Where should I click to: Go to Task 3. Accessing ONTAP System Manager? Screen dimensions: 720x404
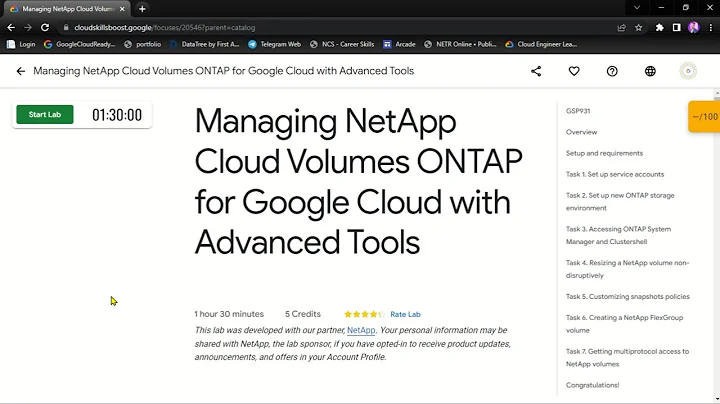tap(618, 235)
